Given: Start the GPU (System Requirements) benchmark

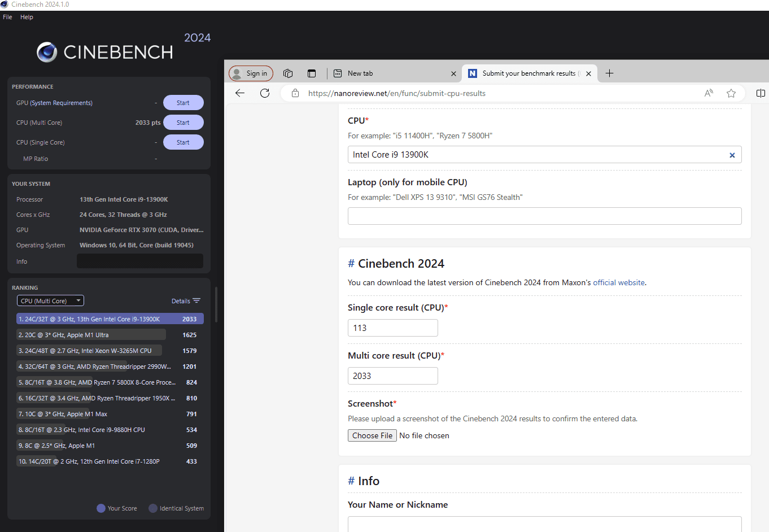Looking at the screenshot, I should [x=183, y=103].
